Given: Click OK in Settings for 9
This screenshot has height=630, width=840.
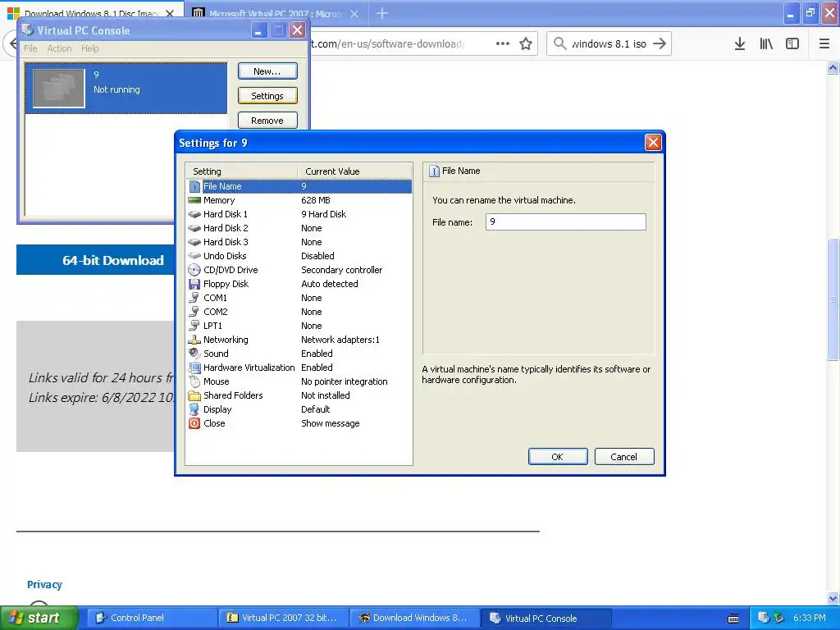Looking at the screenshot, I should tap(558, 457).
